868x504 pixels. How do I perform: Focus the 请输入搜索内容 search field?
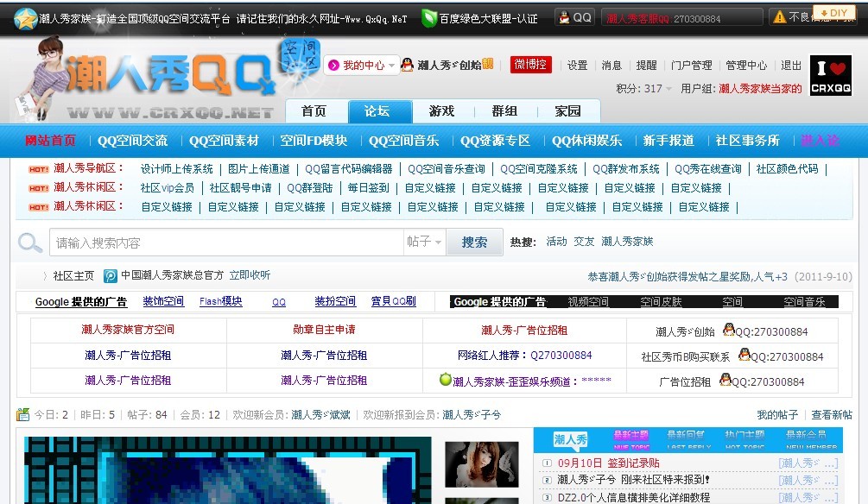click(x=226, y=243)
